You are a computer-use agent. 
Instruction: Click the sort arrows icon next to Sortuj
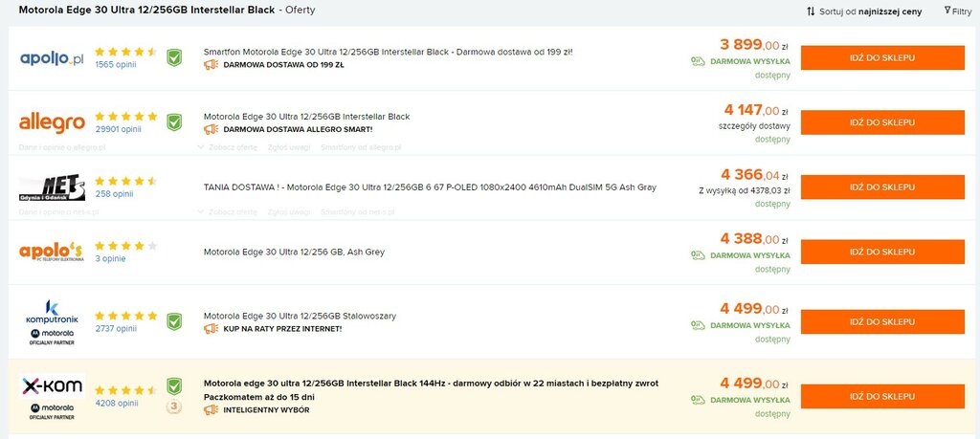click(x=811, y=11)
